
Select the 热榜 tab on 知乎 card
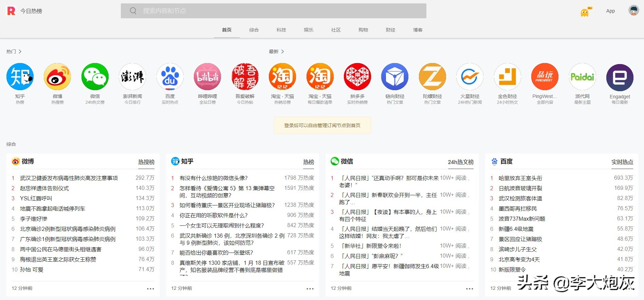click(x=309, y=162)
